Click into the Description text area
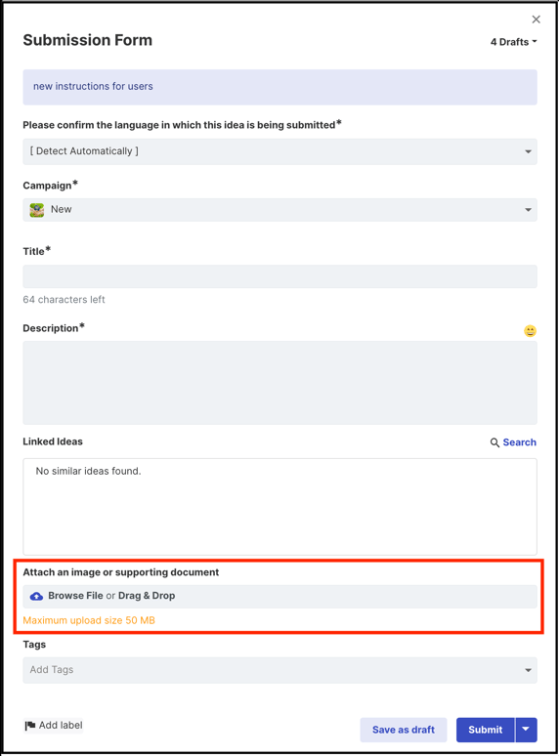This screenshot has width=559, height=756. click(x=279, y=383)
